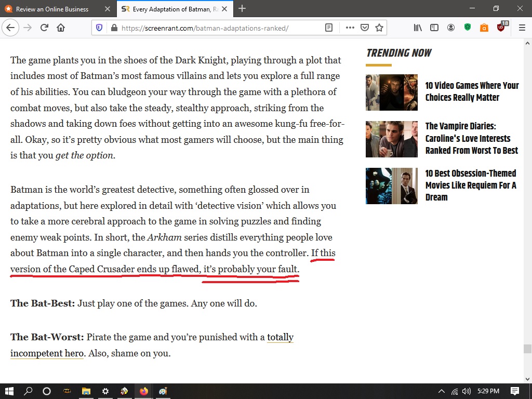Open the Firefox Account menu
This screenshot has height=399, width=532.
point(451,28)
